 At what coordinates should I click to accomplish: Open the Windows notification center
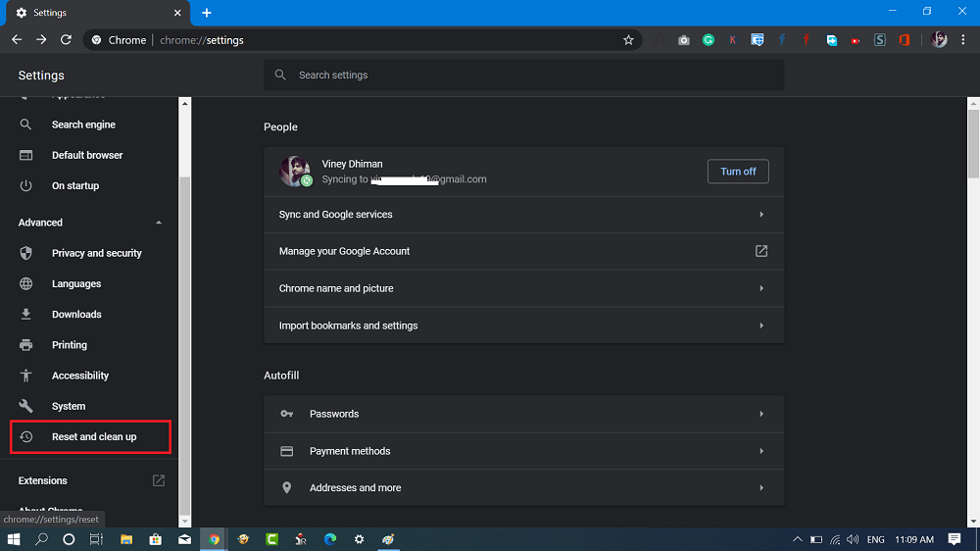[x=954, y=539]
